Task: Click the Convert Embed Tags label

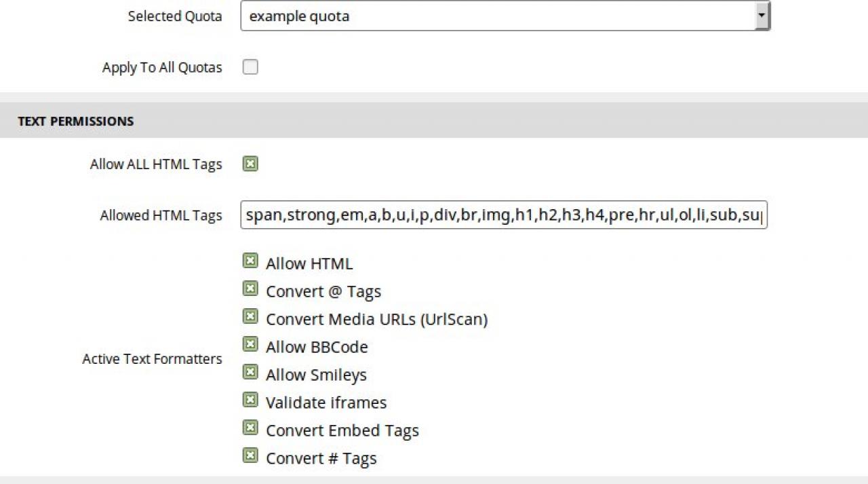Action: coord(342,430)
